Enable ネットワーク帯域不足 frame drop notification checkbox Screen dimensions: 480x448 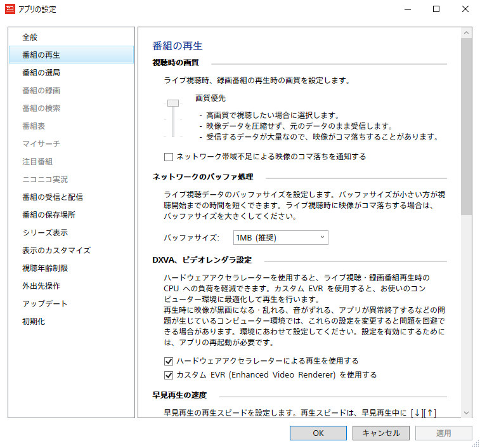pos(169,156)
